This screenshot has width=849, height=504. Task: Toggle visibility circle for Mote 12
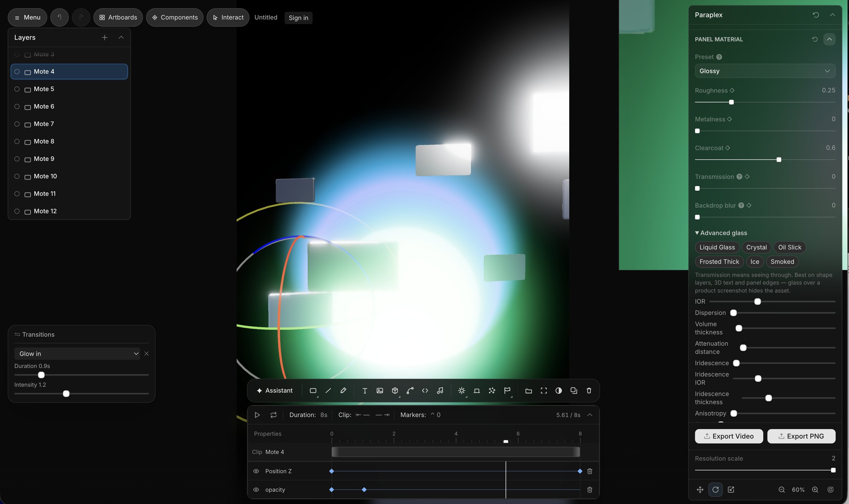pos(17,211)
